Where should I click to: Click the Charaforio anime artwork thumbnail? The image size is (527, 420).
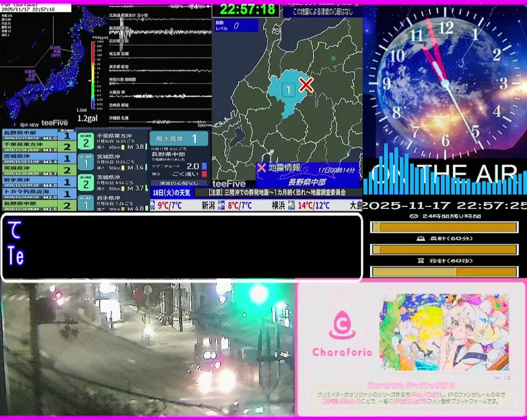tap(444, 332)
